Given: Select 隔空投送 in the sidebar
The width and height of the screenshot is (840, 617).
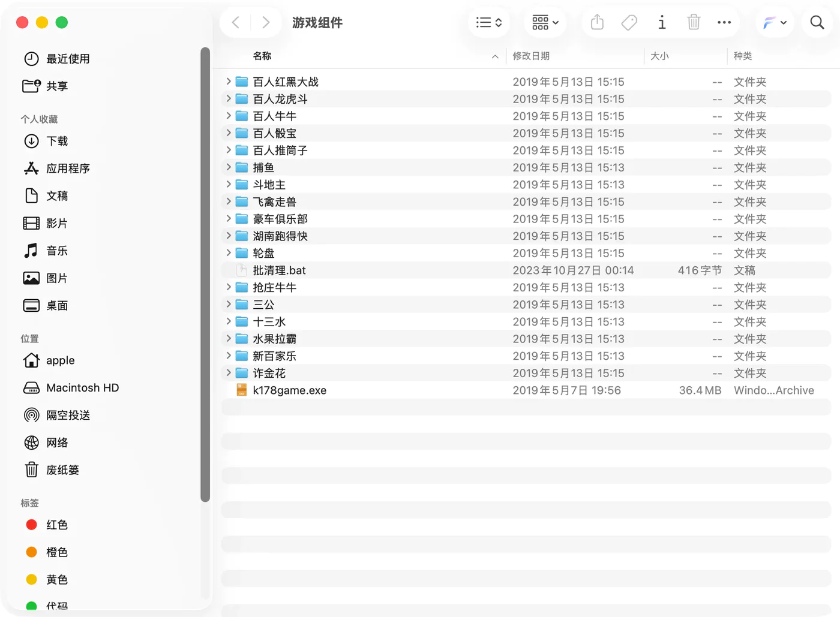Looking at the screenshot, I should (x=56, y=415).
